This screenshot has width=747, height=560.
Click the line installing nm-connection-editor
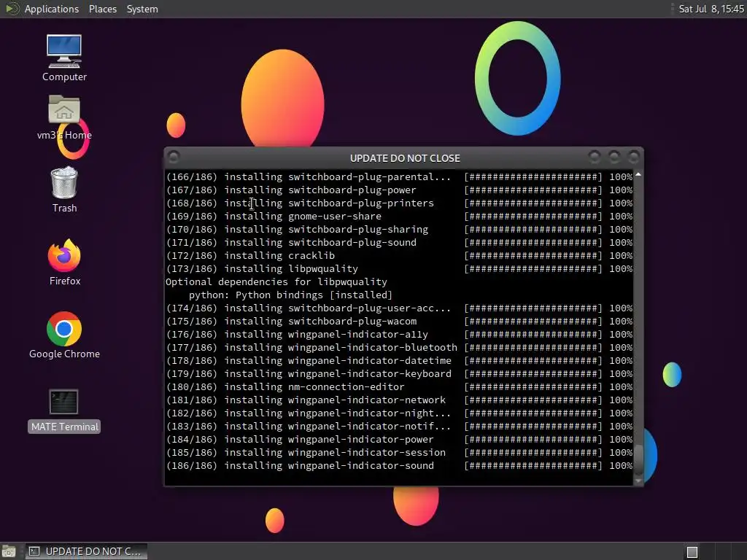click(x=399, y=387)
